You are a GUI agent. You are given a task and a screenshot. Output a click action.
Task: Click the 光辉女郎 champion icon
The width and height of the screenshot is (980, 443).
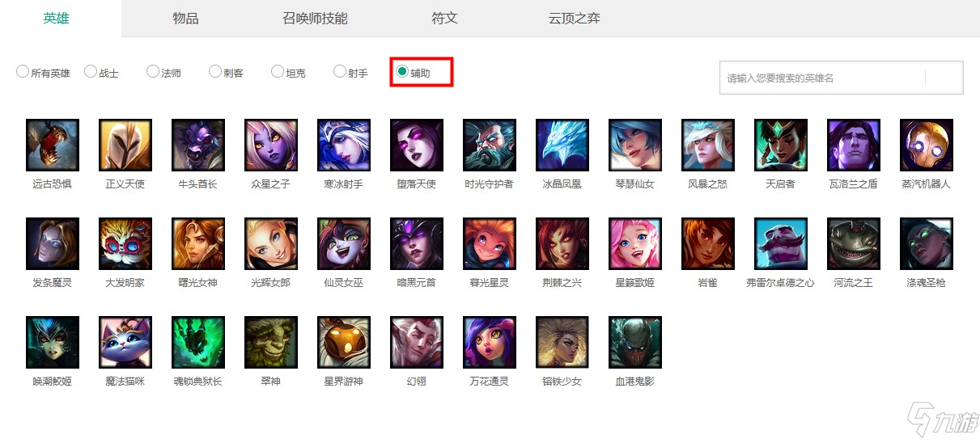coord(271,244)
